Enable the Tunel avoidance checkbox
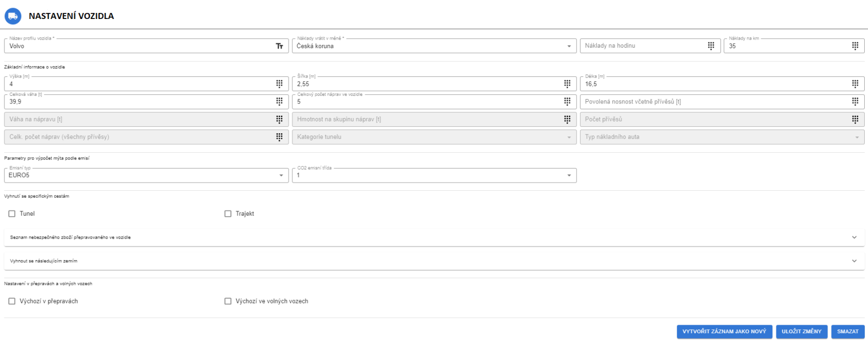This screenshot has width=868, height=343. pos(12,213)
